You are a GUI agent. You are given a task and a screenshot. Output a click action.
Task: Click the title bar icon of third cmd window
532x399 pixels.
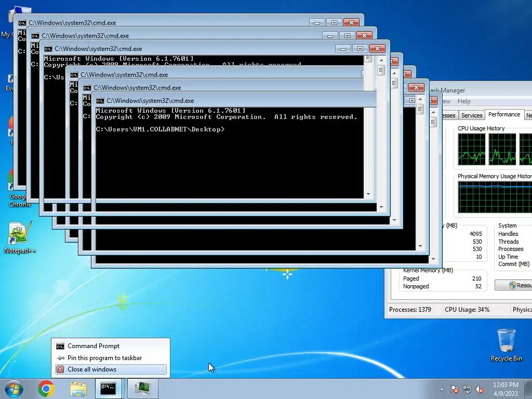point(48,49)
